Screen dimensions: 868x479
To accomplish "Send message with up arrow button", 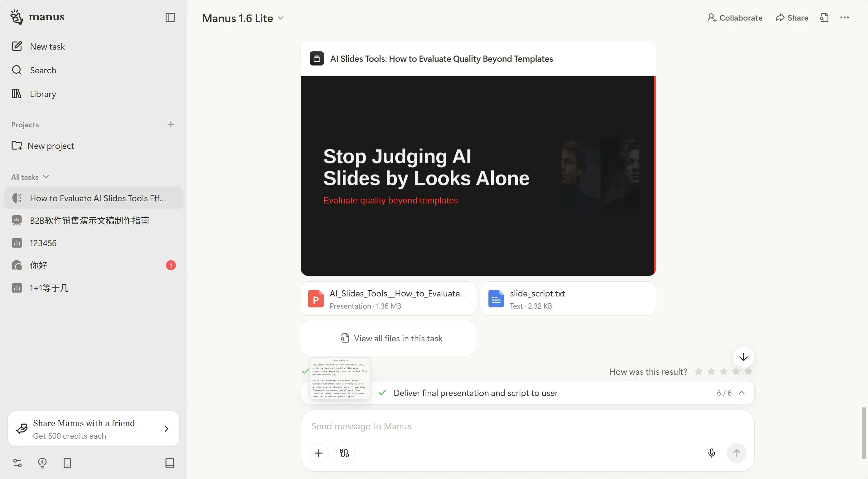I will click(736, 453).
